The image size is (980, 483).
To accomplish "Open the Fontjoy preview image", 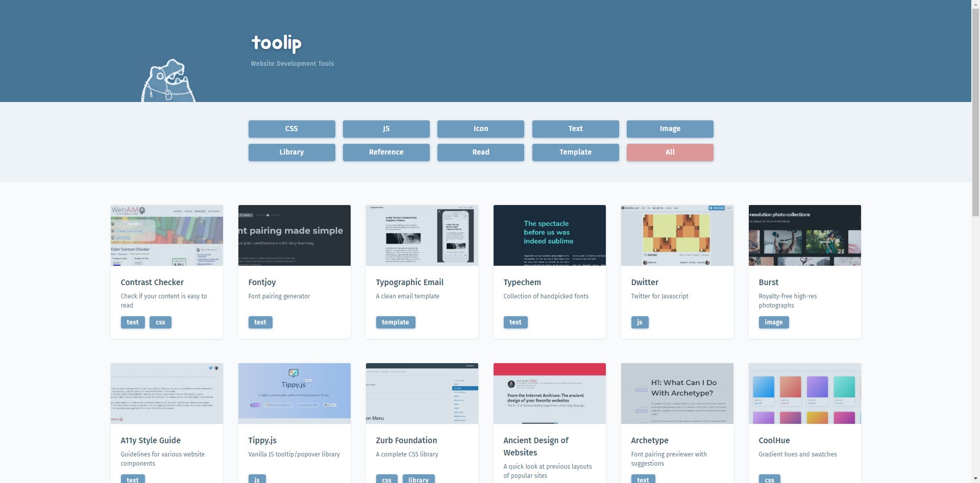I will [294, 235].
